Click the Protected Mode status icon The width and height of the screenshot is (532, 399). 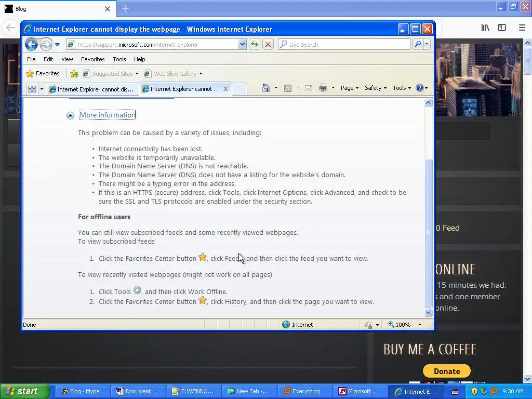(x=368, y=325)
